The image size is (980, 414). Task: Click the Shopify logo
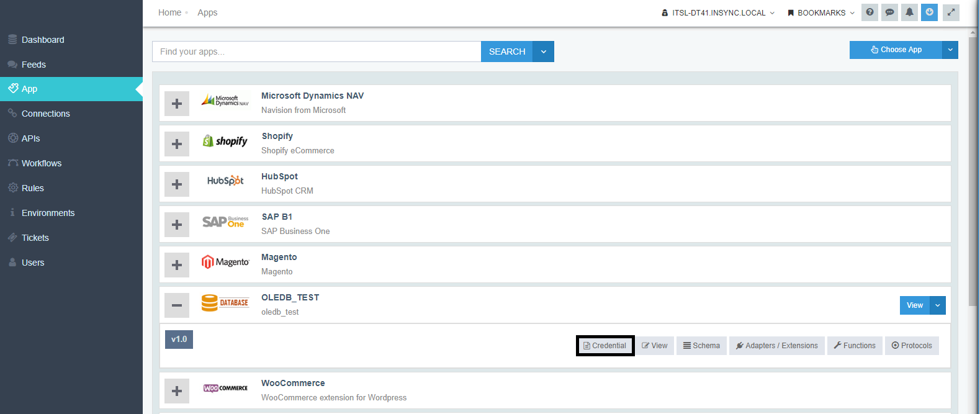click(225, 141)
